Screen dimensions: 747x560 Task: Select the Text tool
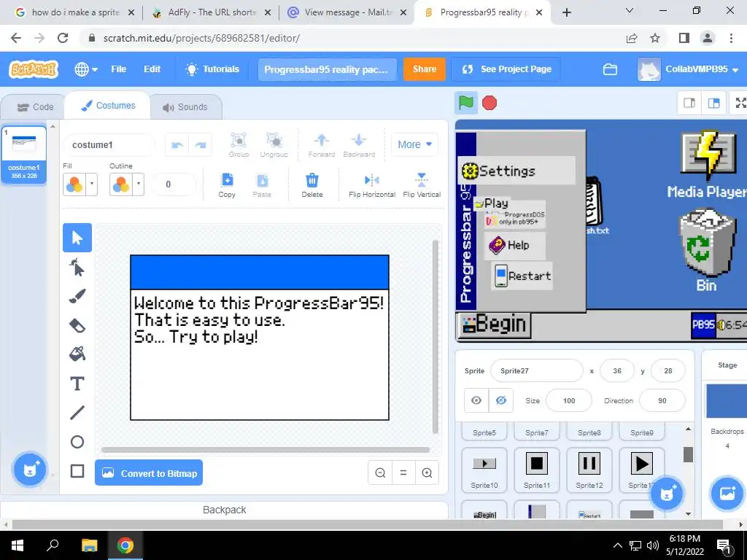[x=77, y=384]
